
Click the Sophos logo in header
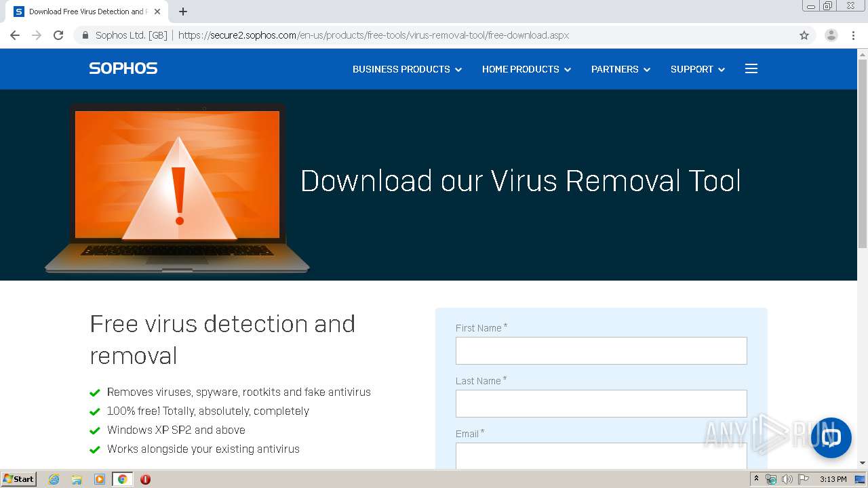123,68
